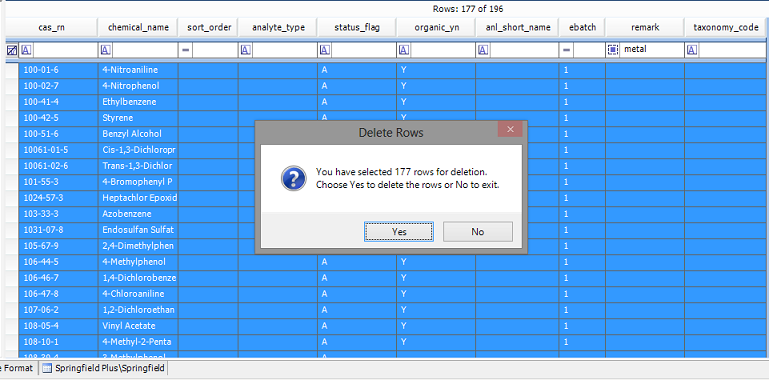
Task: Click organic_yn Y in Vinyl Acetate row
Action: pyautogui.click(x=436, y=326)
